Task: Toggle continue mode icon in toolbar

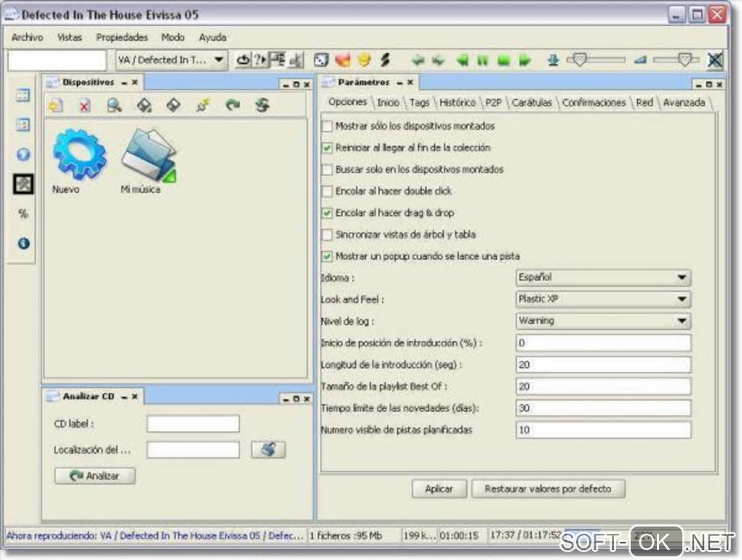Action: tap(277, 60)
